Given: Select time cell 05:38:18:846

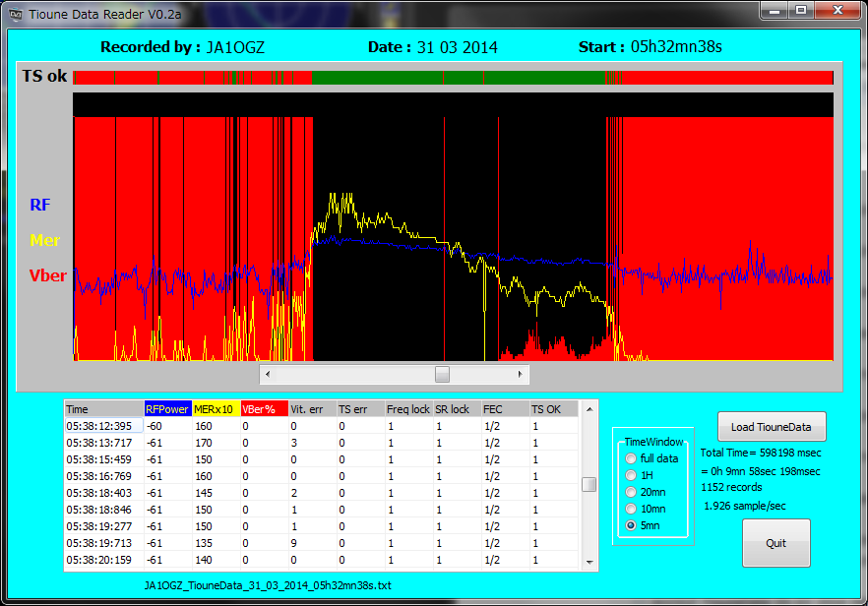Looking at the screenshot, I should click(104, 510).
